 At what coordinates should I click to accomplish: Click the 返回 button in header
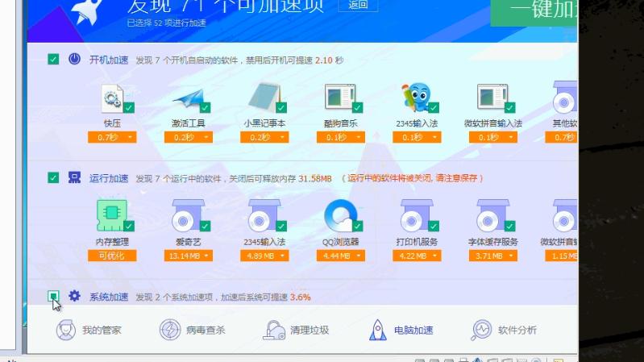[x=358, y=6]
